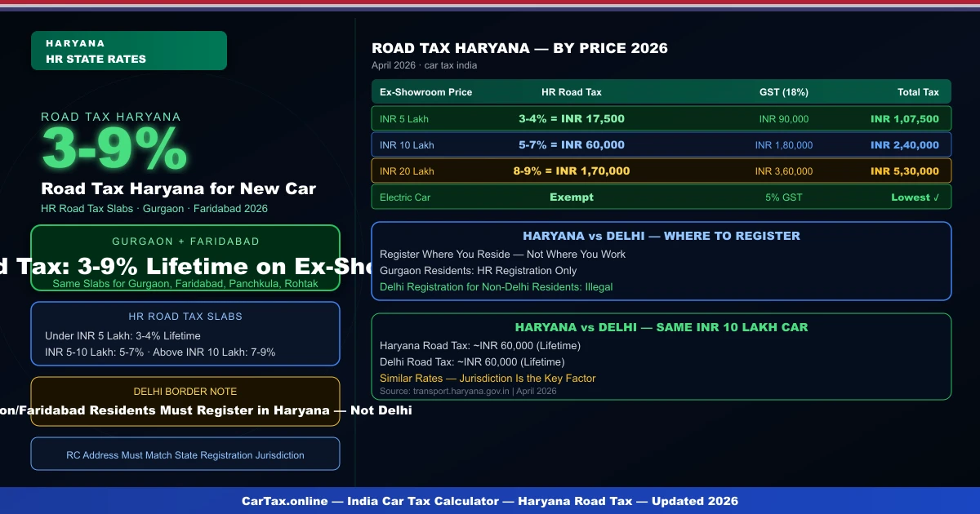The height and width of the screenshot is (514, 980).
Task: Select the DELHI BORDER NOTE card
Action: pos(185,402)
